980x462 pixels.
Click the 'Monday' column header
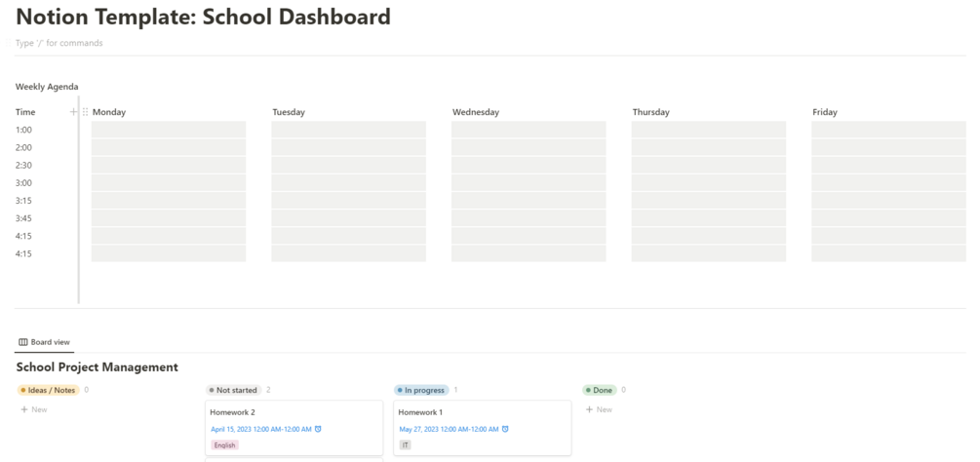(x=109, y=112)
